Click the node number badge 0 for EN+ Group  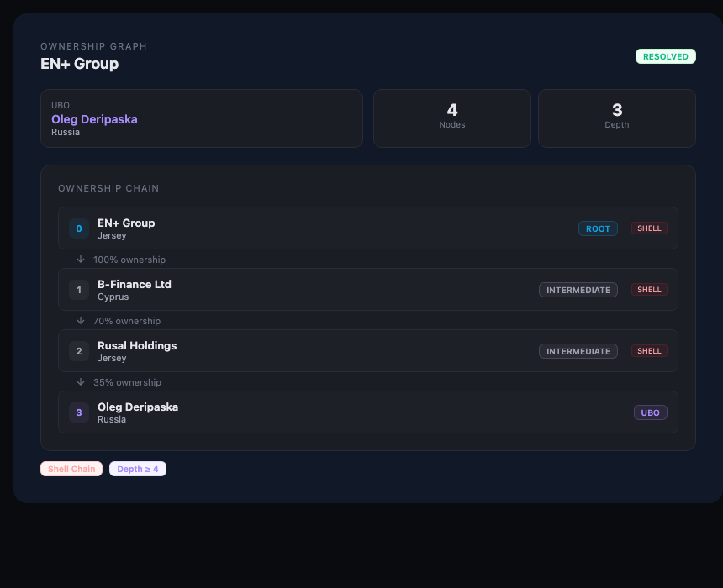(x=79, y=228)
